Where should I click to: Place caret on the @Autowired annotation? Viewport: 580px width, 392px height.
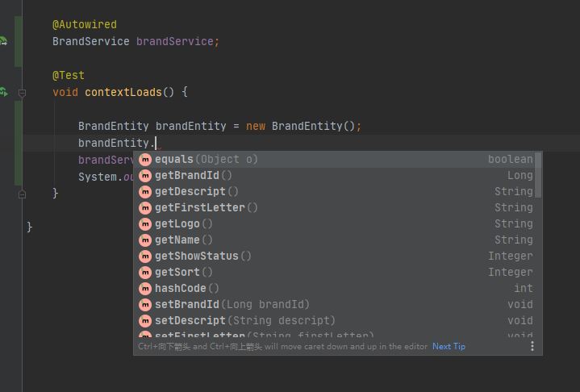pos(85,24)
